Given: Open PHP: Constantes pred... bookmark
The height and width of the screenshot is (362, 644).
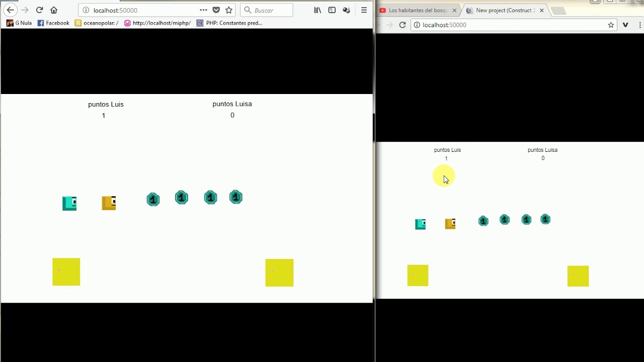Looking at the screenshot, I should coord(229,23).
